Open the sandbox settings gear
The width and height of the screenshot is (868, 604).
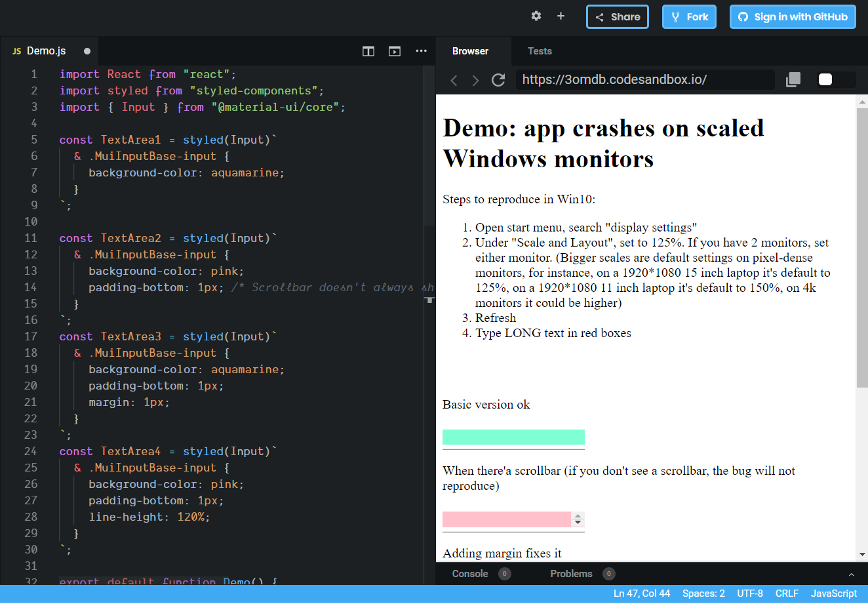536,16
